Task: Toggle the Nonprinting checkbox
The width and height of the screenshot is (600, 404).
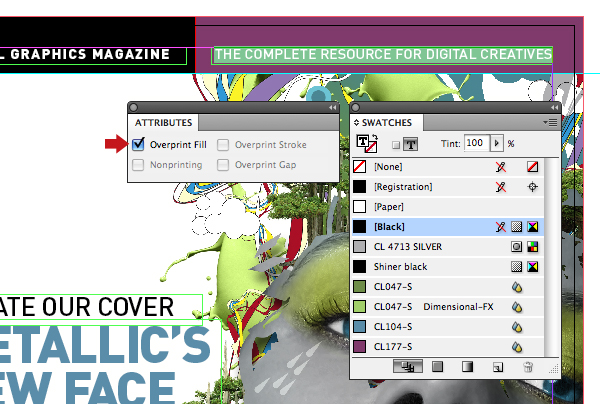Action: (138, 165)
